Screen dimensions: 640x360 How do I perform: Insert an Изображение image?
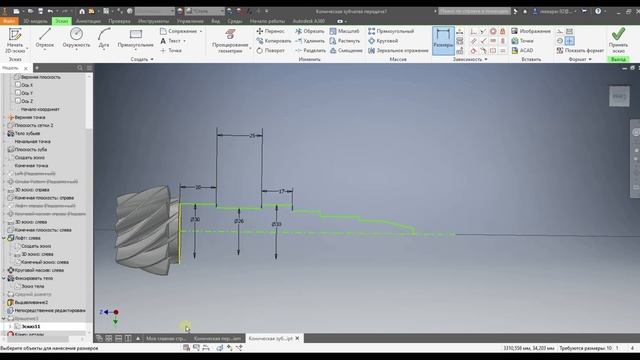[531, 31]
